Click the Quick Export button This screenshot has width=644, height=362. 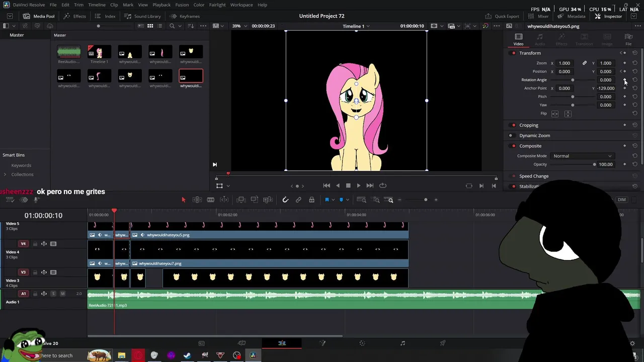tap(502, 16)
